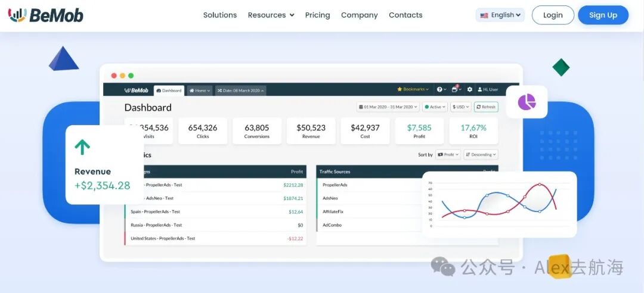This screenshot has width=644, height=293.
Task: Open the Company page
Action: coord(360,15)
